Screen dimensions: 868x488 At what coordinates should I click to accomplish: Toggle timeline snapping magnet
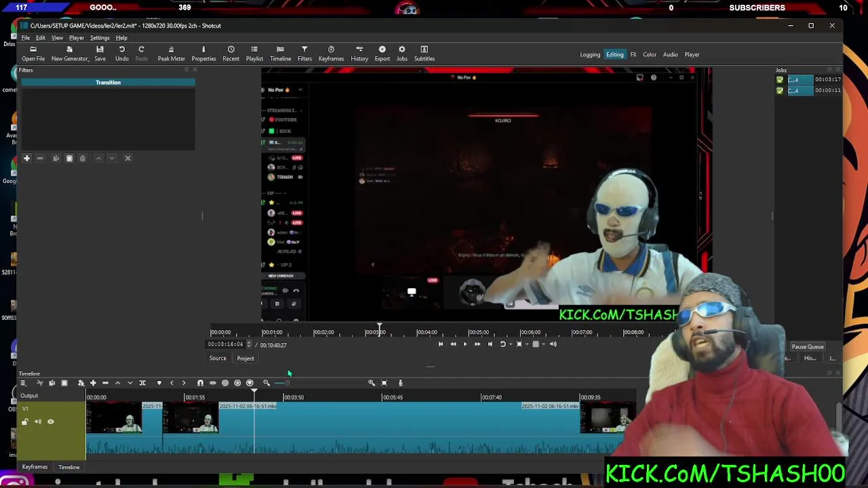pos(200,383)
